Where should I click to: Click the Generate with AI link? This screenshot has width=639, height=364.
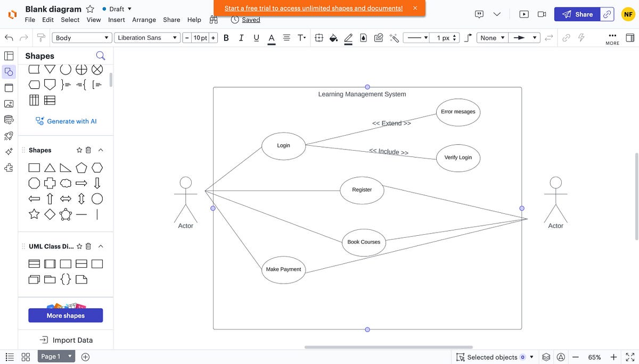pyautogui.click(x=65, y=121)
